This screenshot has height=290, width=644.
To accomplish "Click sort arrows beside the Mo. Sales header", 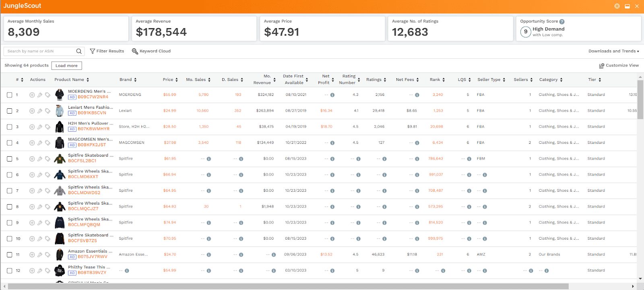I will [209, 80].
